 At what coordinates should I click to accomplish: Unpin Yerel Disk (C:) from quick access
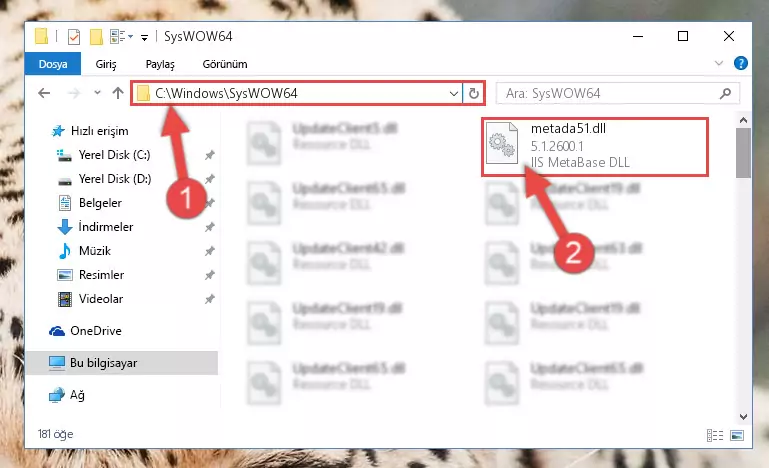(209, 155)
